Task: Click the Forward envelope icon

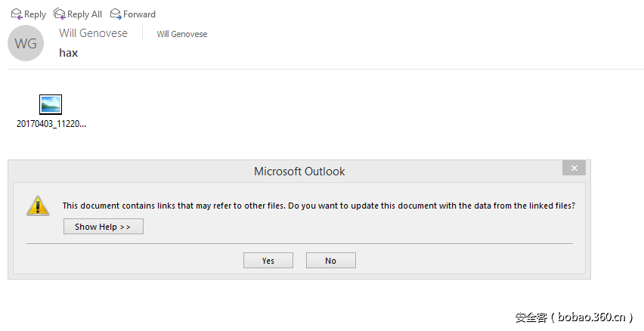Action: pyautogui.click(x=116, y=14)
